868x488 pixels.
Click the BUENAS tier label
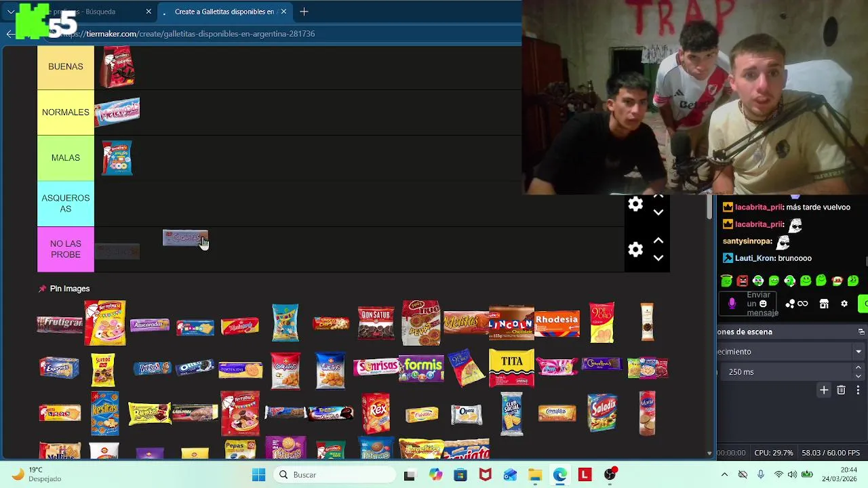(x=66, y=66)
